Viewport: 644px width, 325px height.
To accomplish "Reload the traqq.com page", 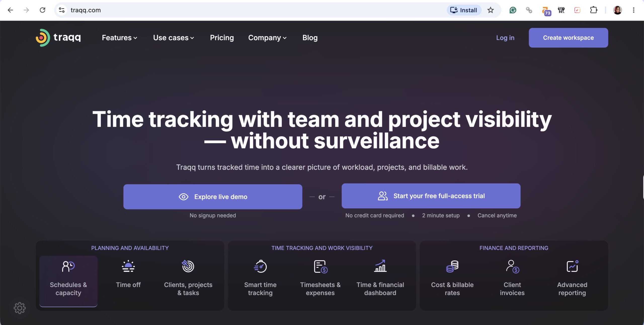I will tap(43, 10).
